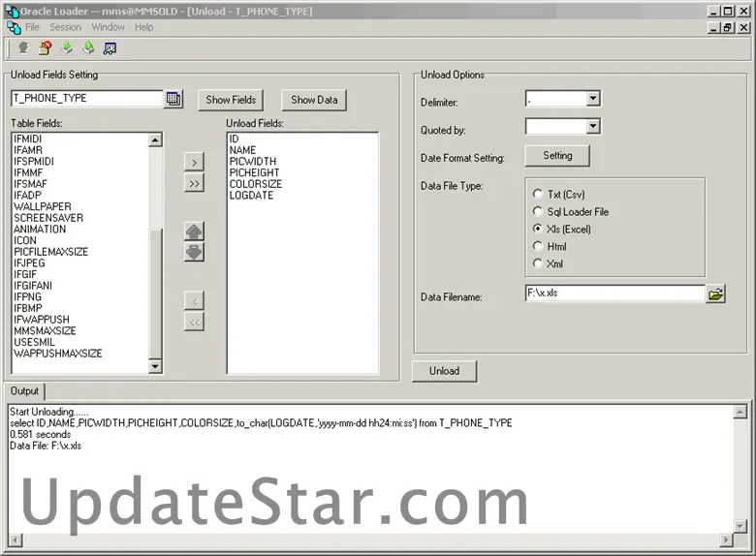Image resolution: width=756 pixels, height=556 pixels.
Task: Open the Help menu
Action: tap(143, 27)
